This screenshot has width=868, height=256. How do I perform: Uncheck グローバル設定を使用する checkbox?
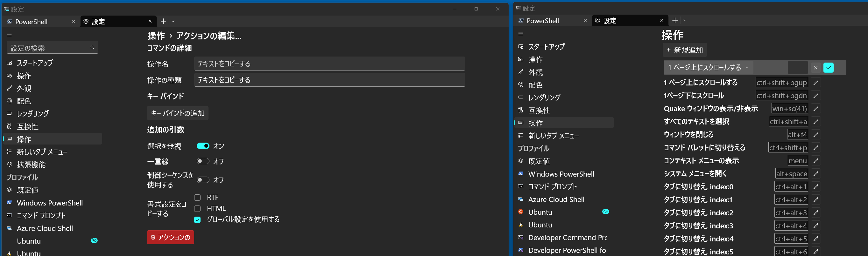click(x=197, y=220)
